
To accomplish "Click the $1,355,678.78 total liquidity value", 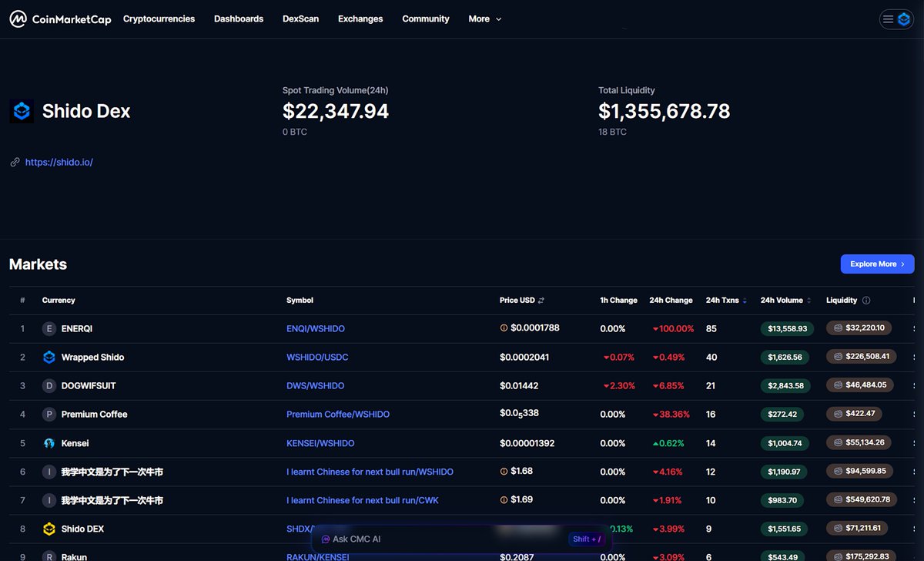I will tap(664, 111).
